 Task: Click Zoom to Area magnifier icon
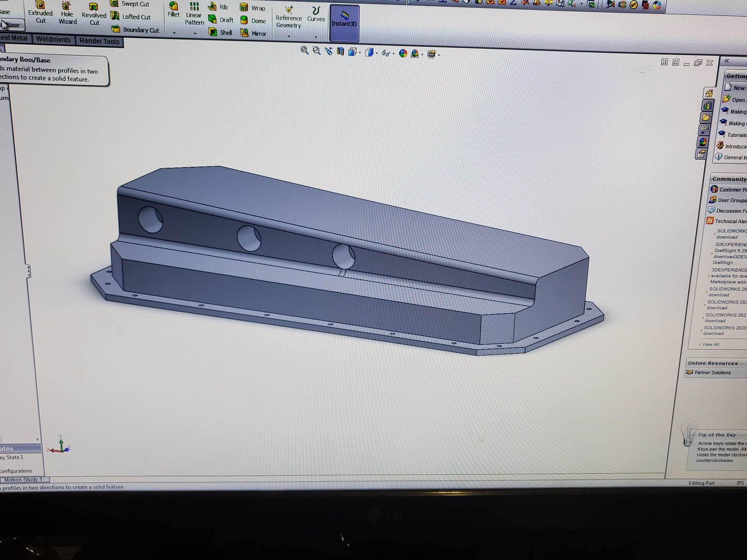(316, 51)
